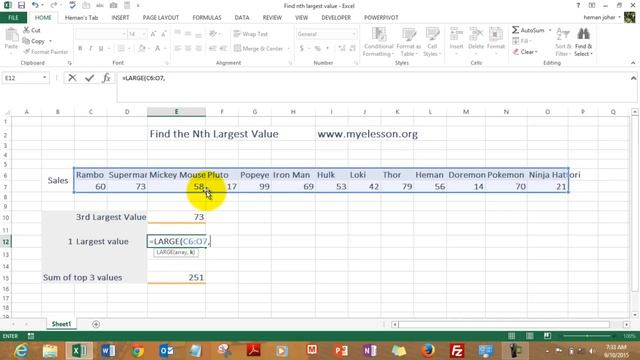The width and height of the screenshot is (640, 360).
Task: Click the Save icon in Quick Access Toolbar
Action: coord(21,6)
